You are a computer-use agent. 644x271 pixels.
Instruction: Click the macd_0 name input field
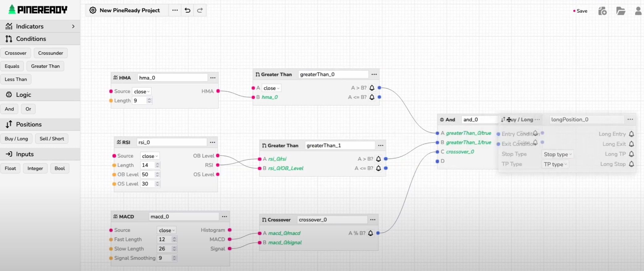[183, 217]
